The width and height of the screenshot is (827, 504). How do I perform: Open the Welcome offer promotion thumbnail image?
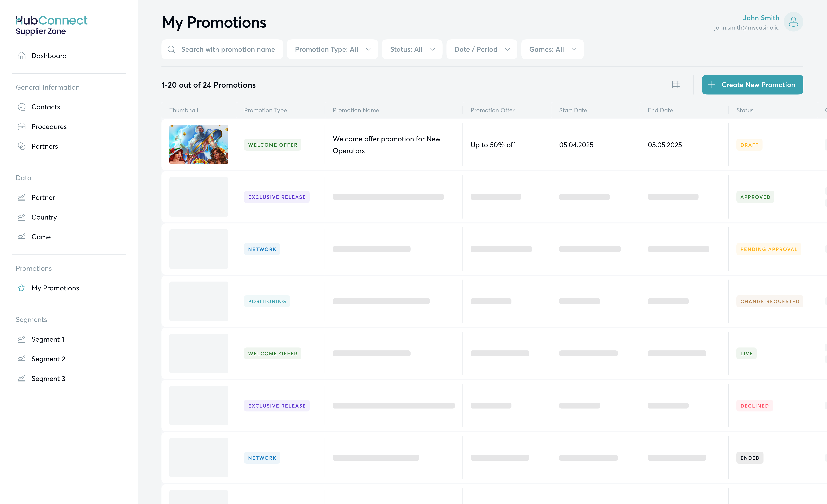coord(199,145)
